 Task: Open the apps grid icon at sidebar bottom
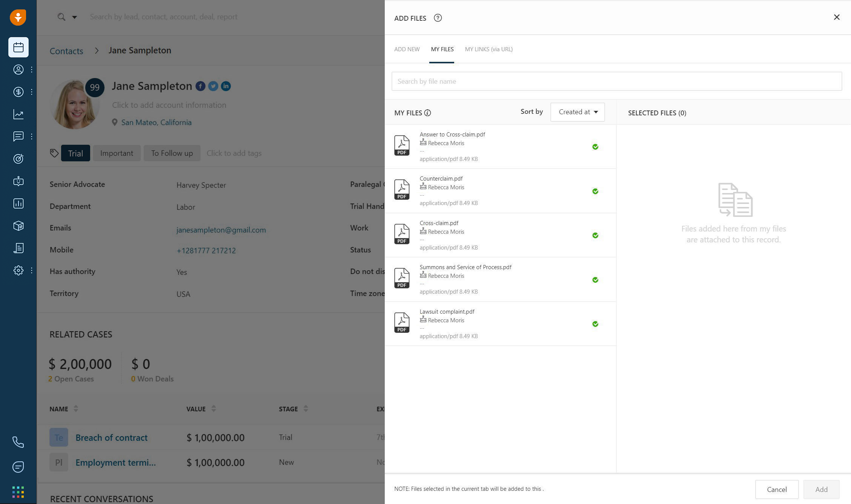coord(18,492)
